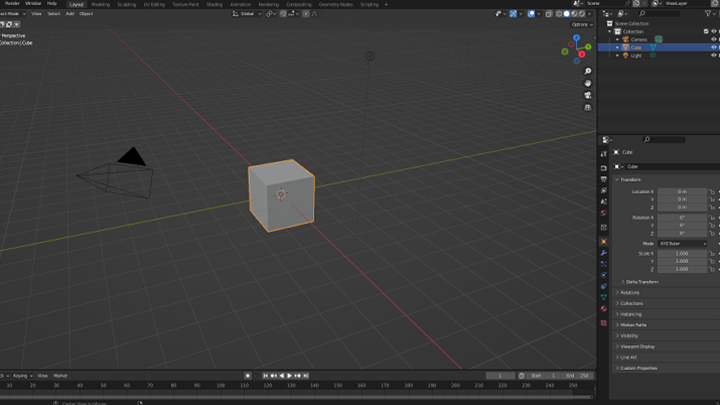Switch to the Modeling workspace tab

100,5
